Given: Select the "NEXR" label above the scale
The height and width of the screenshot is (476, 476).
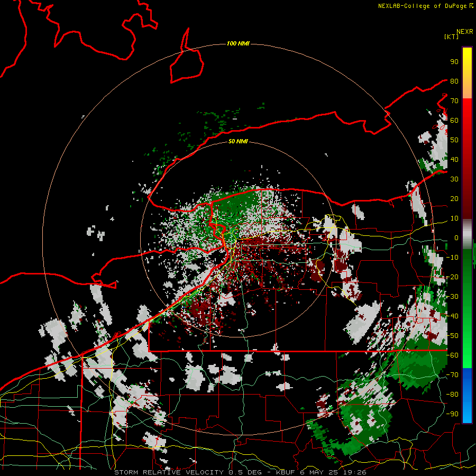Looking at the screenshot, I should coord(464,32).
